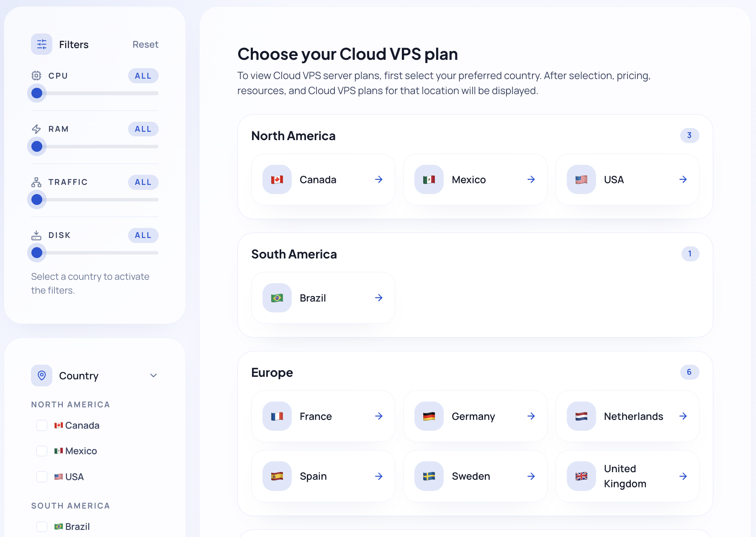Click the RAM ALL badge
Screen dimensions: 756x537
point(143,129)
